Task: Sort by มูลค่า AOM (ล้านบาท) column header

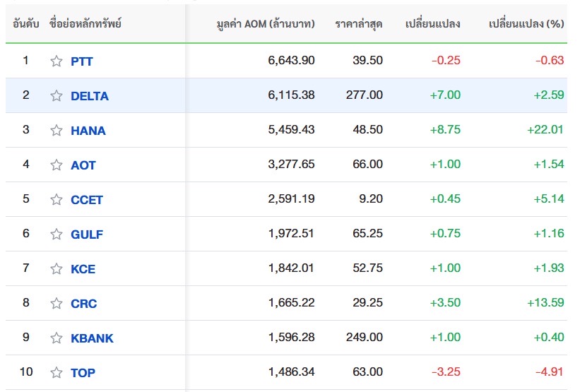Action: click(x=266, y=24)
